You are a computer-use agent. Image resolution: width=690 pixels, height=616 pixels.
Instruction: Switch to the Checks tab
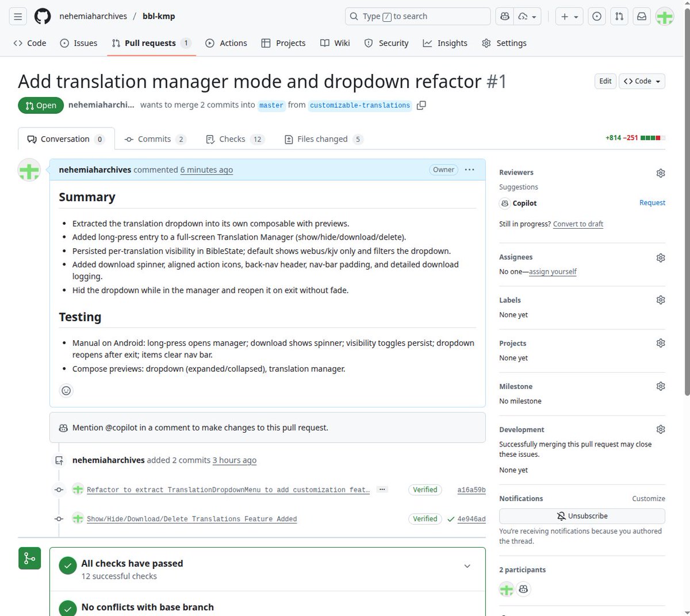tap(235, 139)
